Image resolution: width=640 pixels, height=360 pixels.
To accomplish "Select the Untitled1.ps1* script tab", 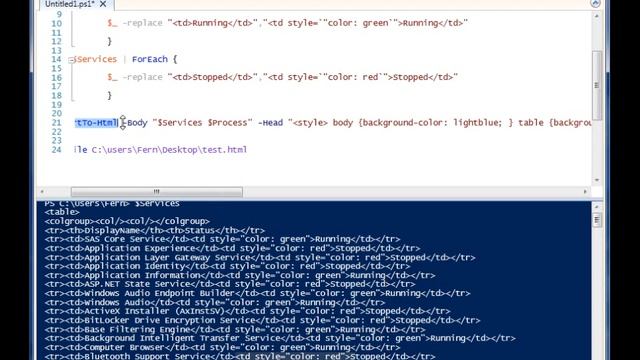I will [69, 4].
